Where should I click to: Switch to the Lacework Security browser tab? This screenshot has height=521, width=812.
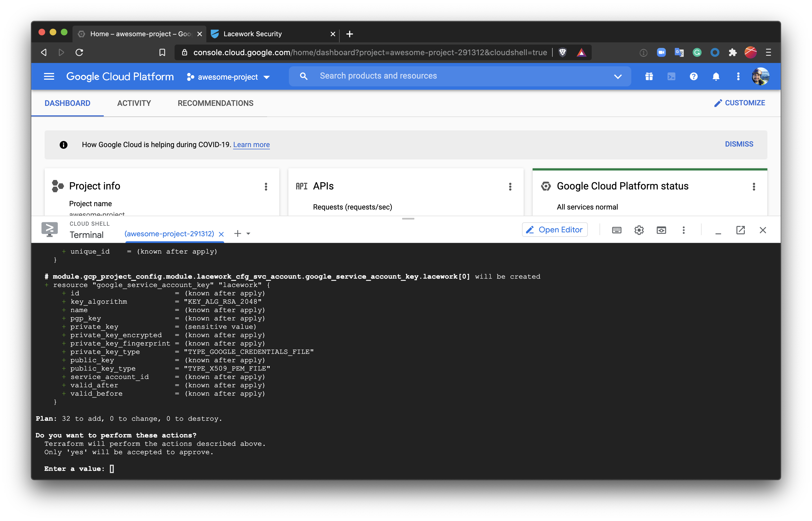point(253,34)
